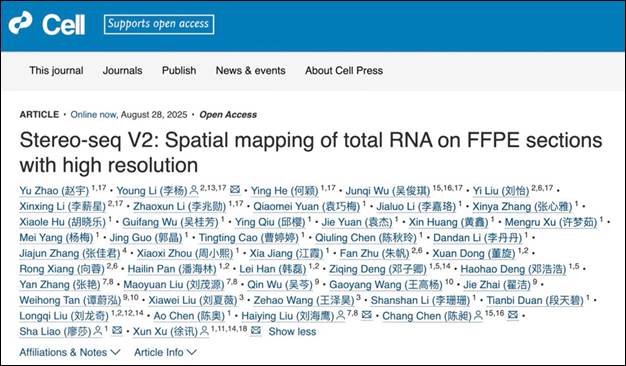Open author Qiuling Chen link
The image size is (626, 366).
(x=366, y=237)
